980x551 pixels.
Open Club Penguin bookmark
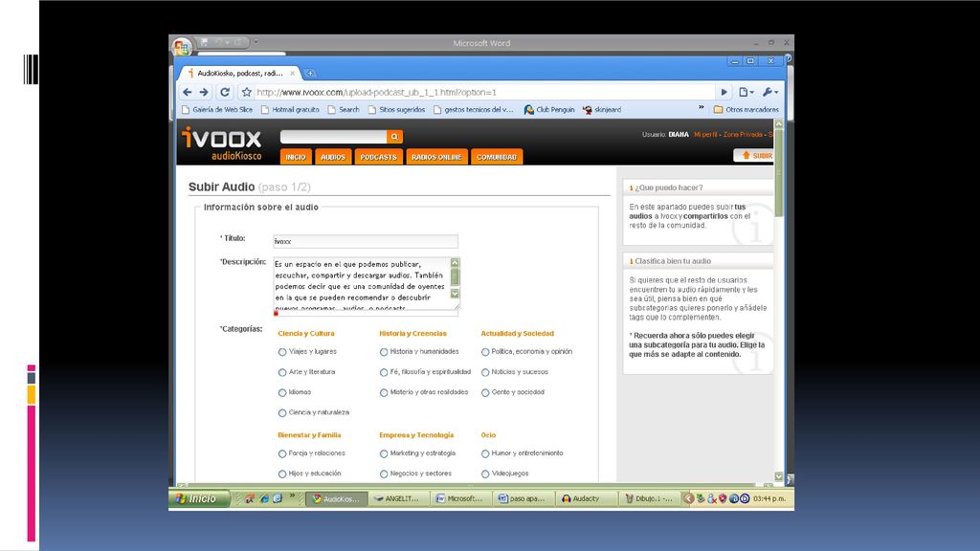point(548,109)
